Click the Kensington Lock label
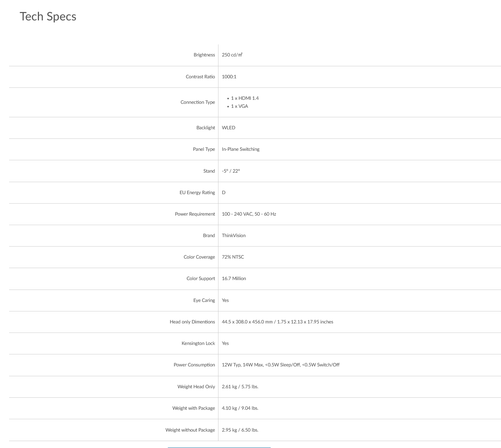The image size is (501, 448). pos(198,343)
